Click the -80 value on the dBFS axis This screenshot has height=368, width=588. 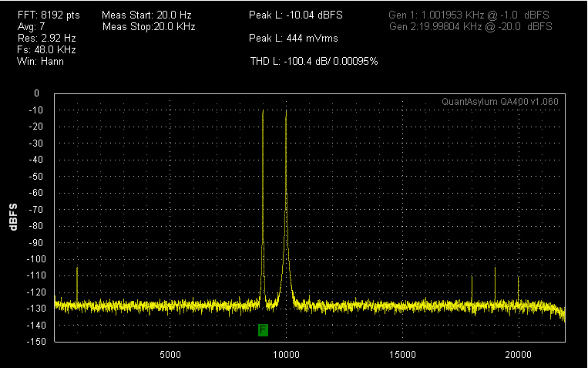pyautogui.click(x=36, y=226)
